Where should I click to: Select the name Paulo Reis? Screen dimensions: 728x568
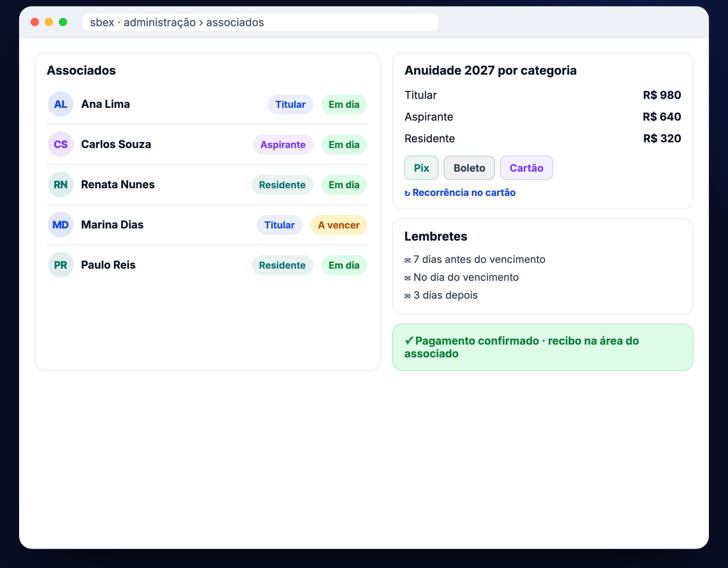[108, 265]
